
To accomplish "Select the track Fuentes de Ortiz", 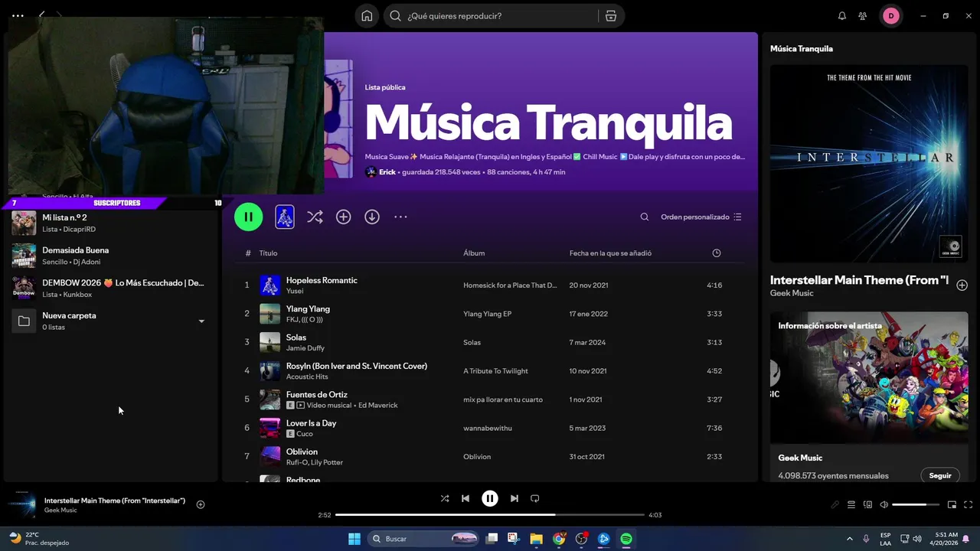I will tap(317, 394).
